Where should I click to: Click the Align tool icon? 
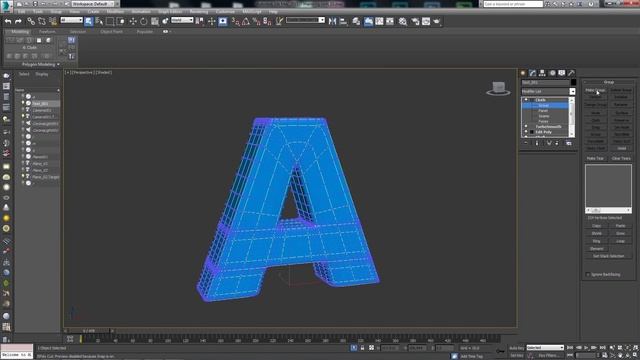(x=344, y=21)
